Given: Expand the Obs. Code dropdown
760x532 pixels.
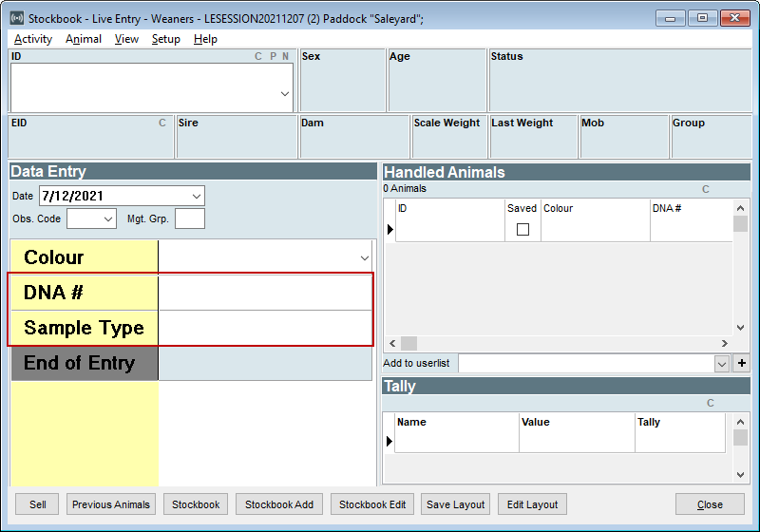Looking at the screenshot, I should click(x=108, y=219).
